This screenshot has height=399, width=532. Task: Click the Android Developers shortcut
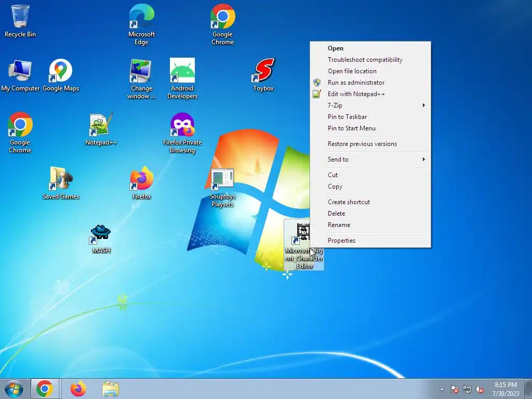(182, 79)
